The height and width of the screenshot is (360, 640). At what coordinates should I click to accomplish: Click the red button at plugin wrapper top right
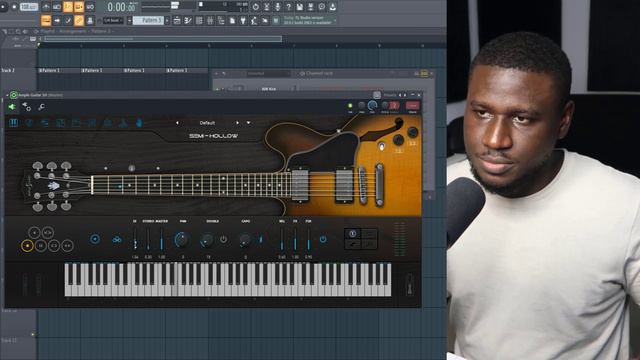tap(413, 106)
